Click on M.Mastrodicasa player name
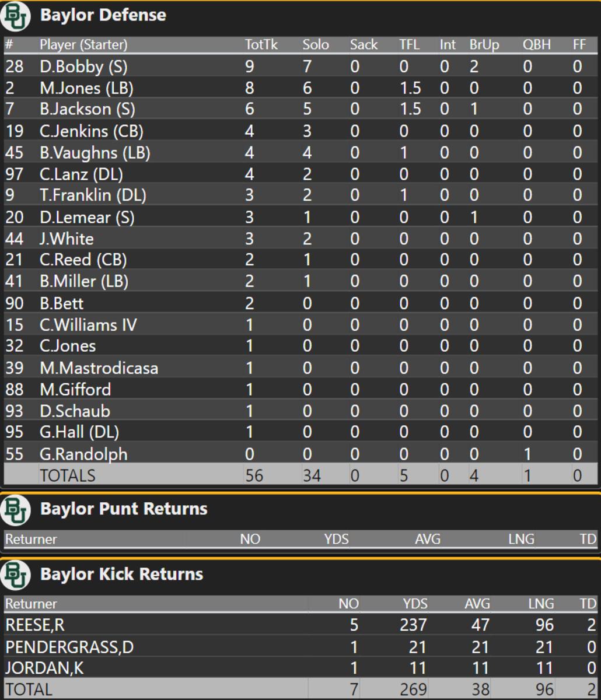The height and width of the screenshot is (700, 601). 99,368
